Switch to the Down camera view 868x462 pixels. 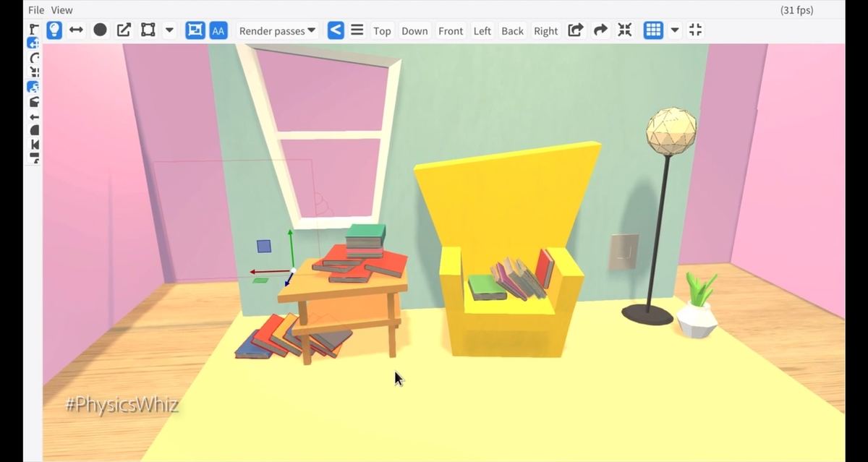tap(414, 30)
